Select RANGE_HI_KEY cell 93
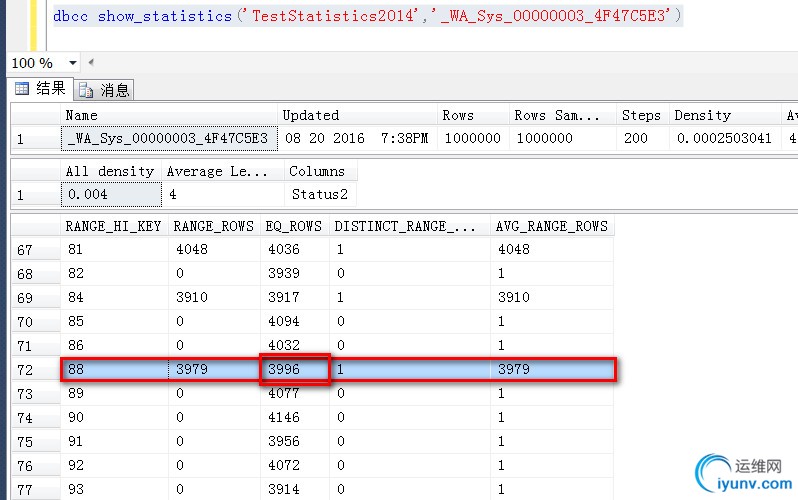The height and width of the screenshot is (500, 798). coord(115,489)
